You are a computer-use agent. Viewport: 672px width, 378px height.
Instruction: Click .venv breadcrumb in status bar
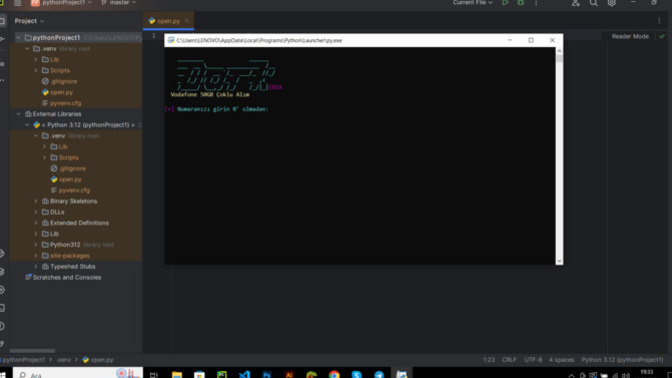tap(64, 360)
